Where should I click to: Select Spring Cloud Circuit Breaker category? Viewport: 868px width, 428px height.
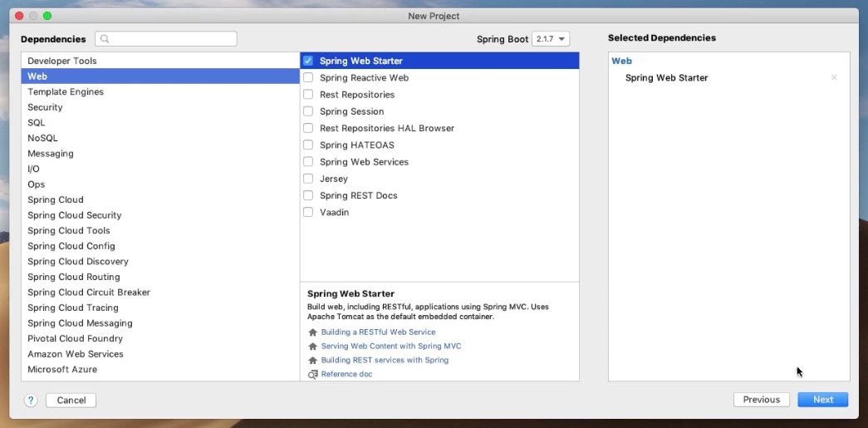160,293
